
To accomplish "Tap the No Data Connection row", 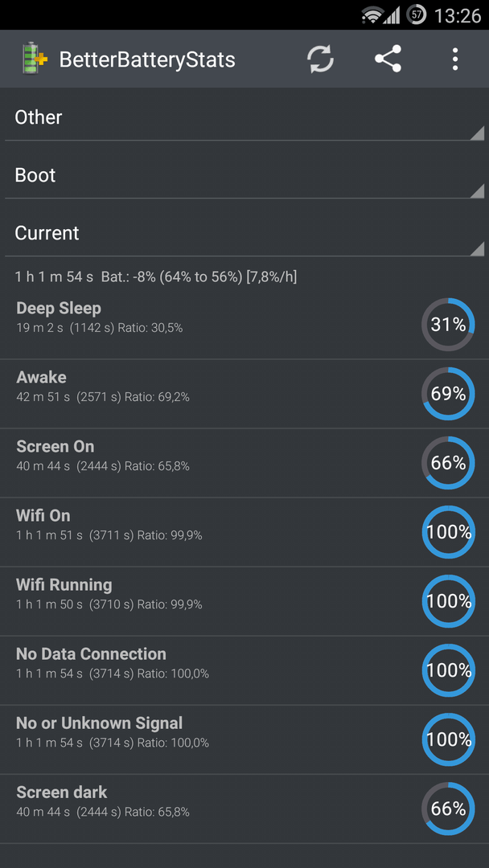I will pos(244,670).
